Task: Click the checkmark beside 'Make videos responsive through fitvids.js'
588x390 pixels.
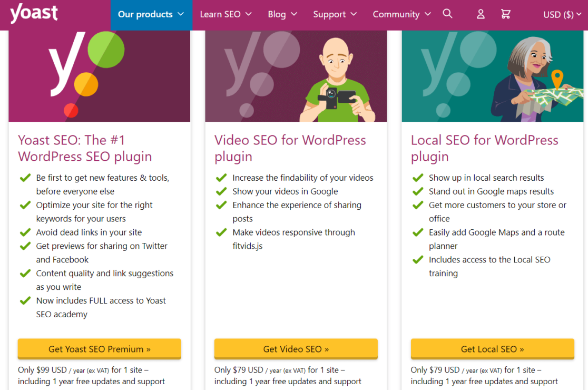Action: [x=221, y=232]
